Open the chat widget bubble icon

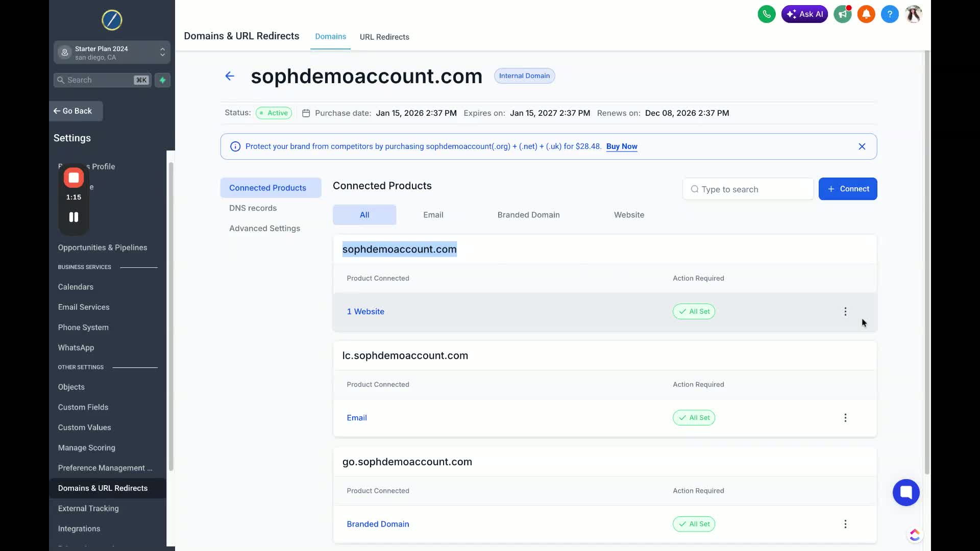[x=906, y=492]
